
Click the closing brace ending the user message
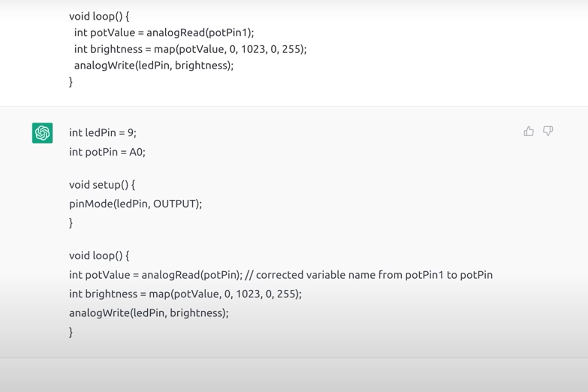pos(71,82)
